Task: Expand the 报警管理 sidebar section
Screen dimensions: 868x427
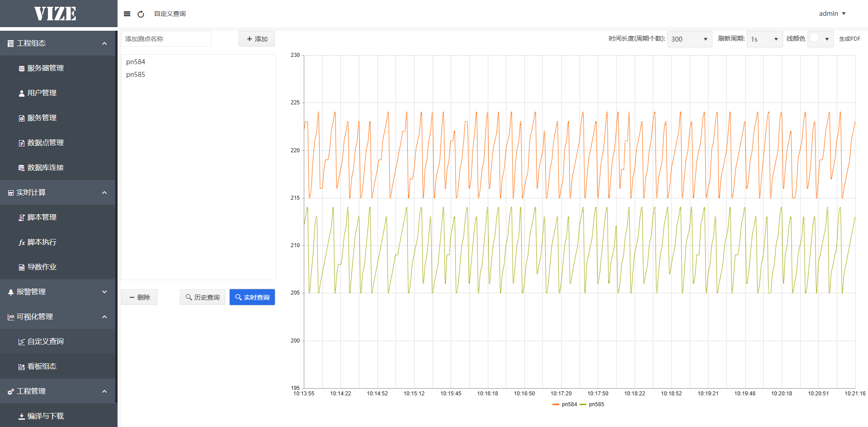Action: (x=58, y=292)
